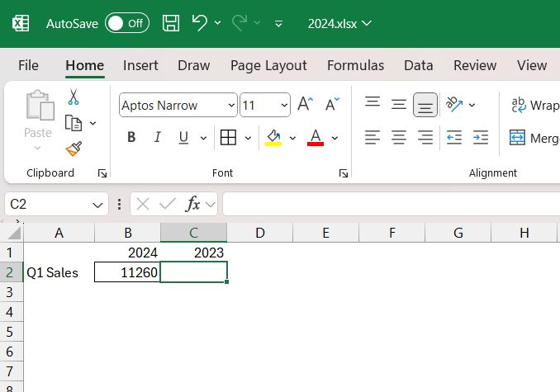Click the Excel app icon in title bar

click(21, 24)
